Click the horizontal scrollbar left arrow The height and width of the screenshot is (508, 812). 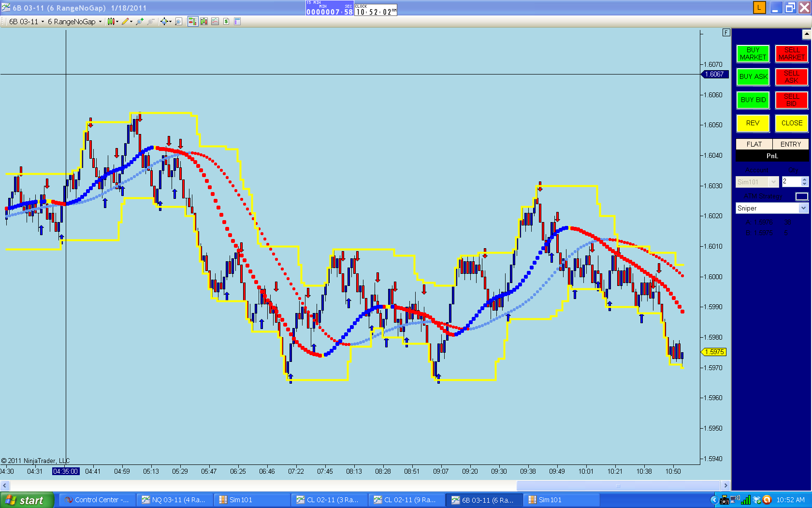5,485
